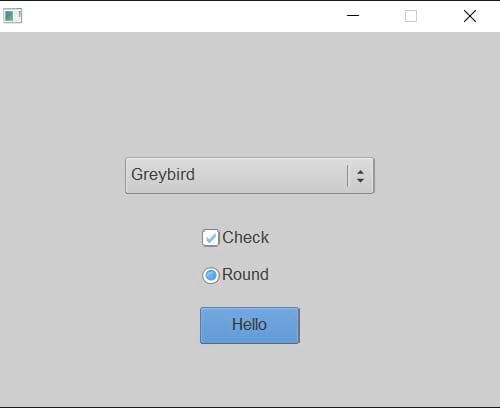Close the window with the X icon
The image size is (500, 408).
[x=470, y=16]
